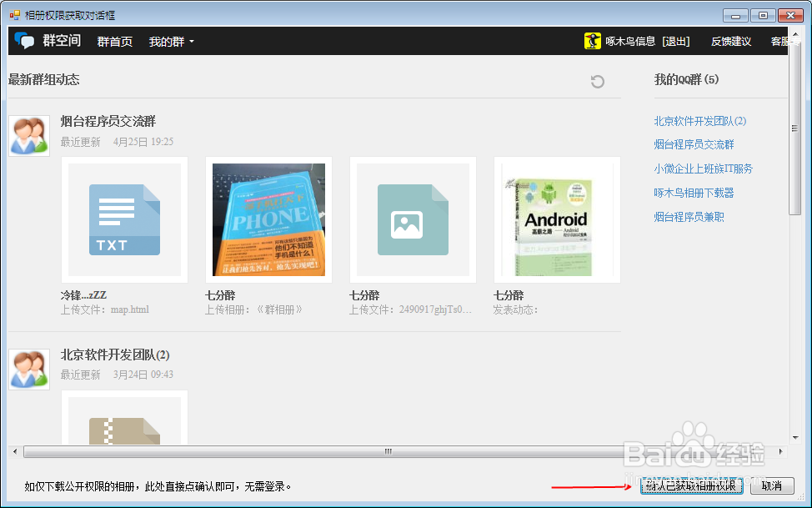Select 烟台程序员交流群 in my QQ groups list
Viewport: 812px width, 508px height.
click(694, 144)
